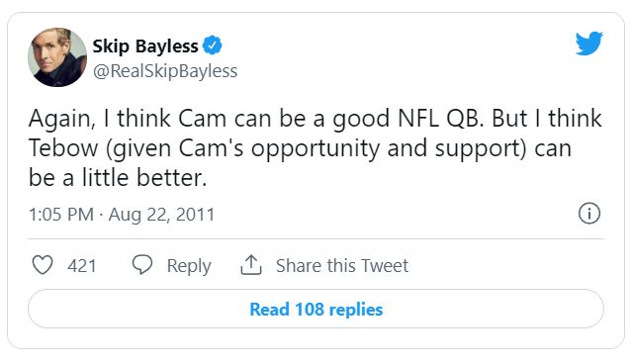The image size is (633, 364).
Task: Click the tweet text about Cam and Tebow
Action: [315, 148]
